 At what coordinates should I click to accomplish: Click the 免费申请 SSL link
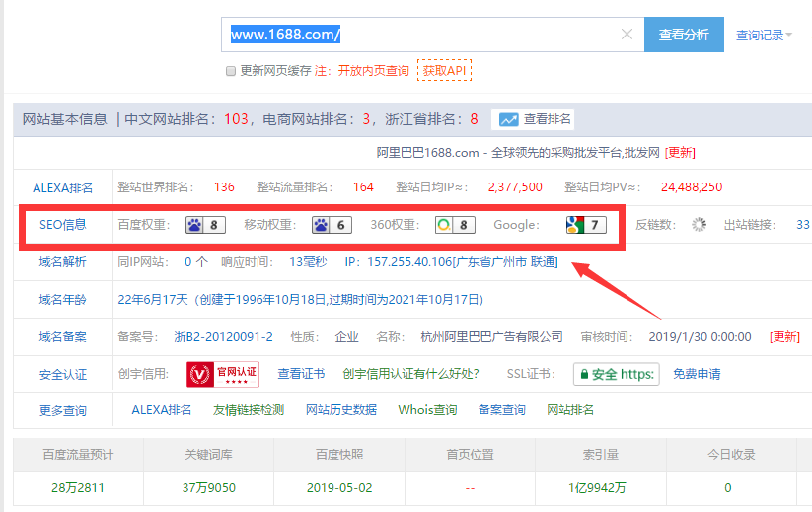697,374
